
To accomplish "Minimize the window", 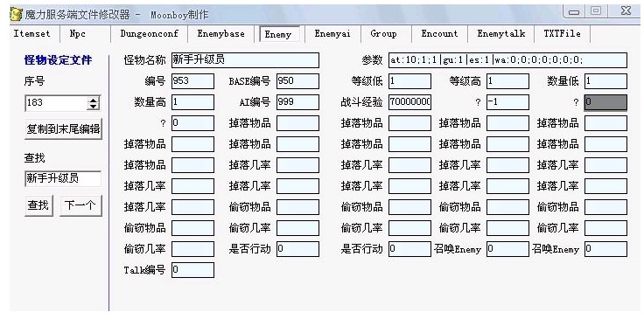I will click(575, 11).
